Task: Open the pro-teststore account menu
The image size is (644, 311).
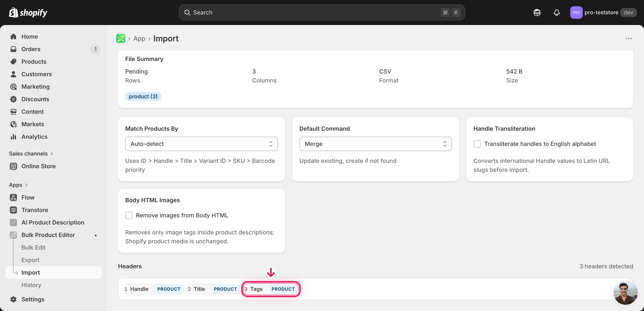Action: tap(603, 12)
